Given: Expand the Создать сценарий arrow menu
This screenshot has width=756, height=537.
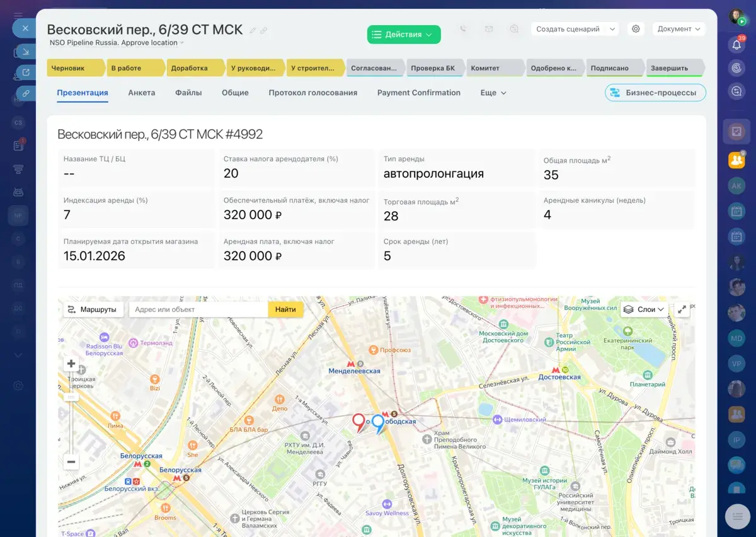Looking at the screenshot, I should (x=612, y=29).
